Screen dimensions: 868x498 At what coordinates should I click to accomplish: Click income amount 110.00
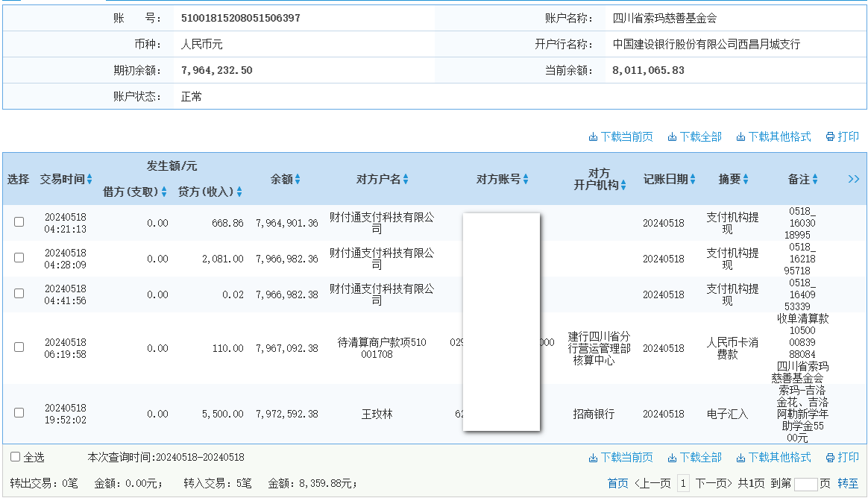click(x=227, y=348)
